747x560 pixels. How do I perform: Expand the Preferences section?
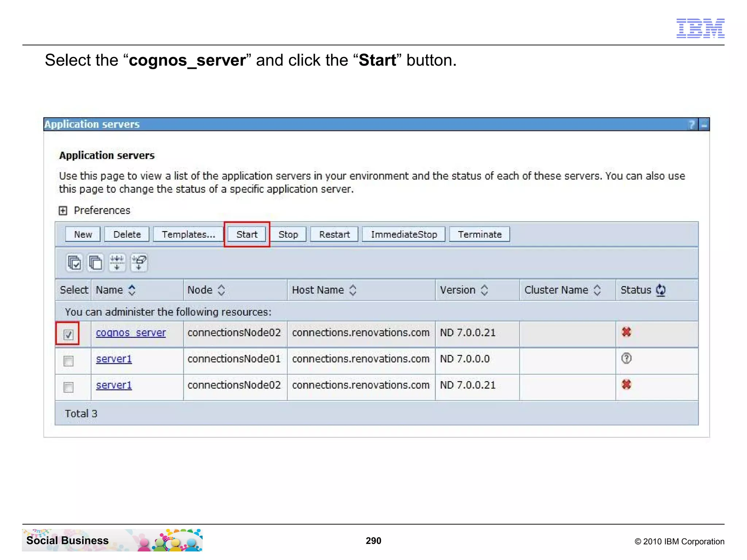click(63, 211)
